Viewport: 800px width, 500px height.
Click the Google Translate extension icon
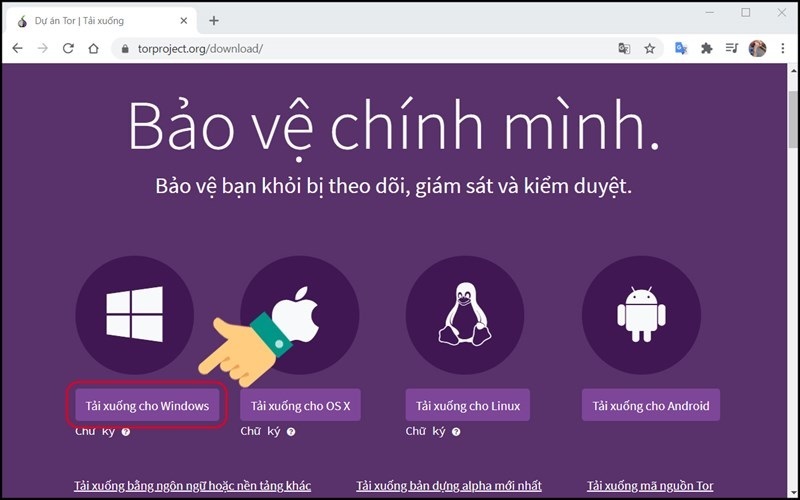[681, 48]
